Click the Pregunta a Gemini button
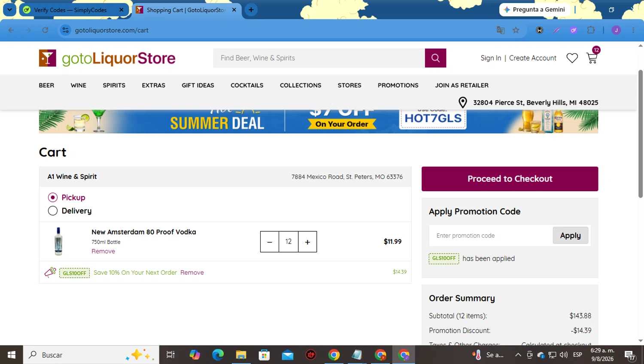Image resolution: width=644 pixels, height=364 pixels. (535, 9)
